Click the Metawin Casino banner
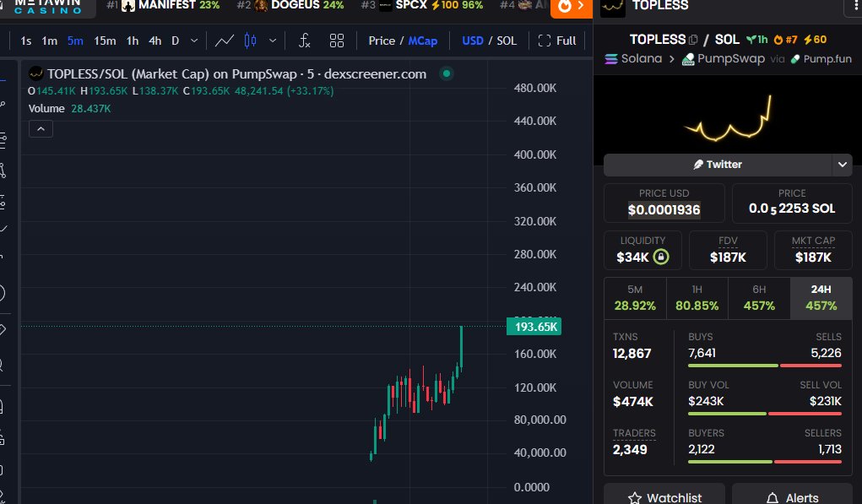 48,7
